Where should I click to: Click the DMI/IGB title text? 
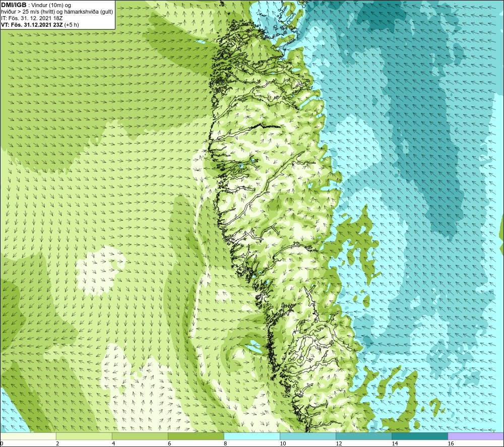pyautogui.click(x=14, y=5)
